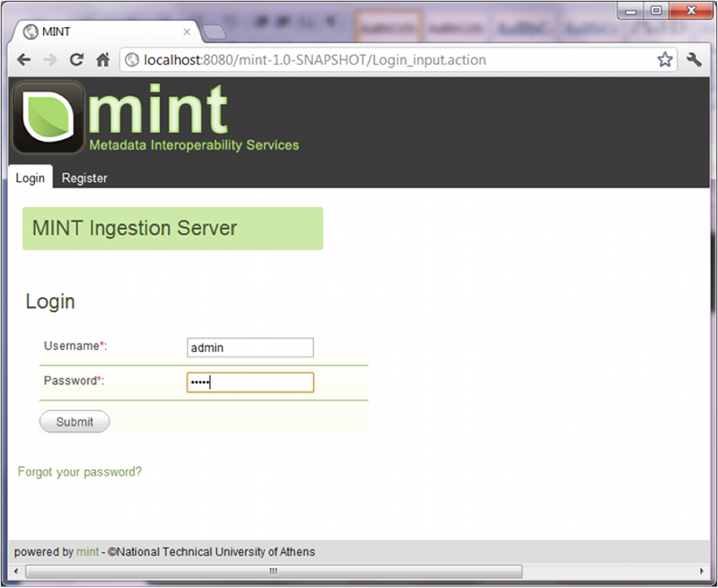Click into the Password field
718x588 pixels.
click(250, 382)
